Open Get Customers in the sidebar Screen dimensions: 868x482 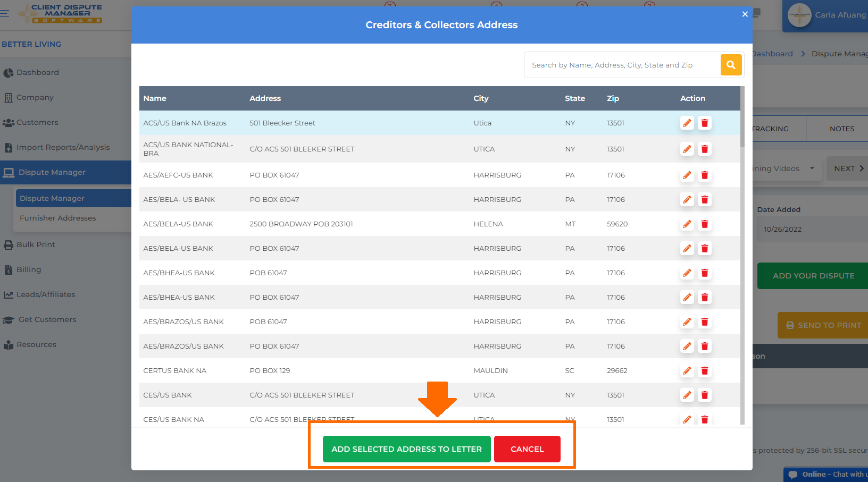(47, 319)
